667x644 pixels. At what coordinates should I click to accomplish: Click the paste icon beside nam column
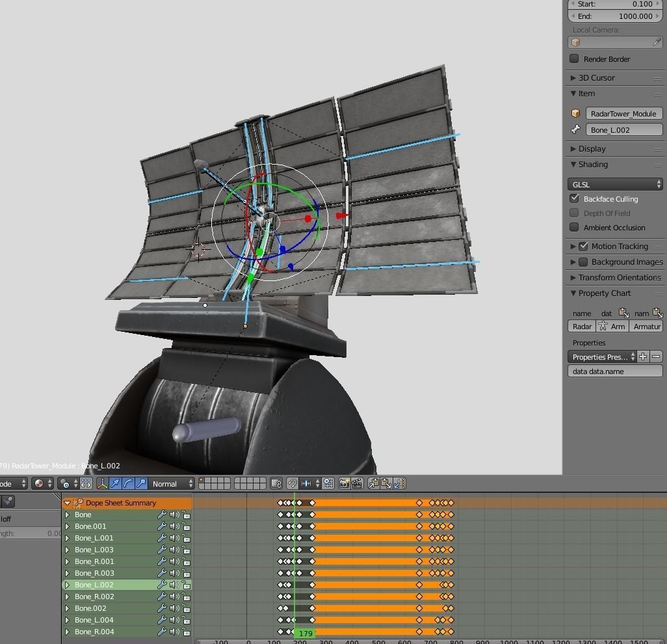click(x=657, y=313)
